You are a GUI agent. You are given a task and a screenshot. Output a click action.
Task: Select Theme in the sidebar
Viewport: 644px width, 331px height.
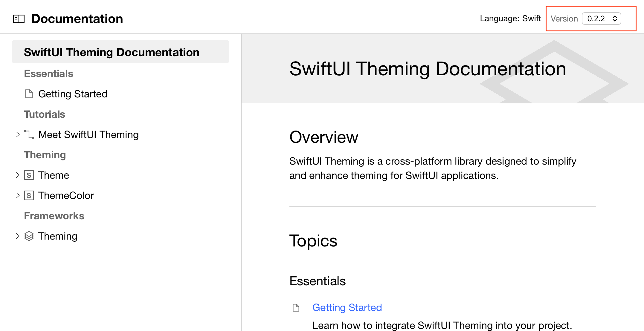tap(54, 175)
